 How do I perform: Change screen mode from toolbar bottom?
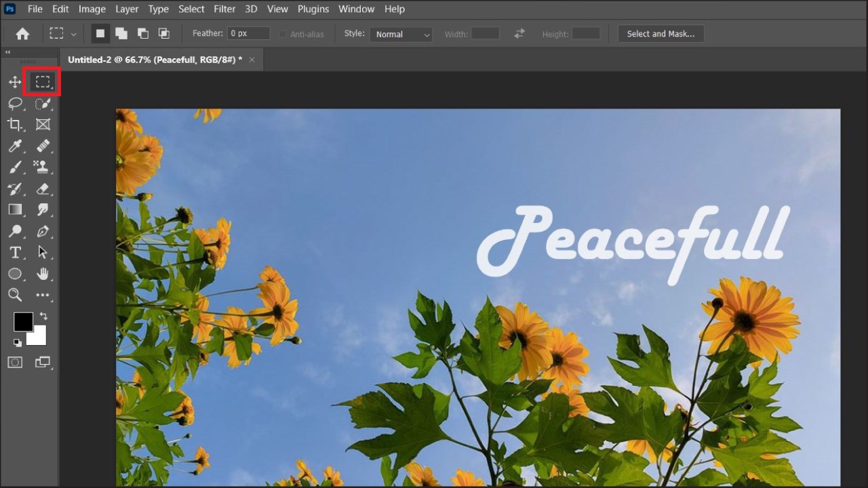[x=43, y=363]
